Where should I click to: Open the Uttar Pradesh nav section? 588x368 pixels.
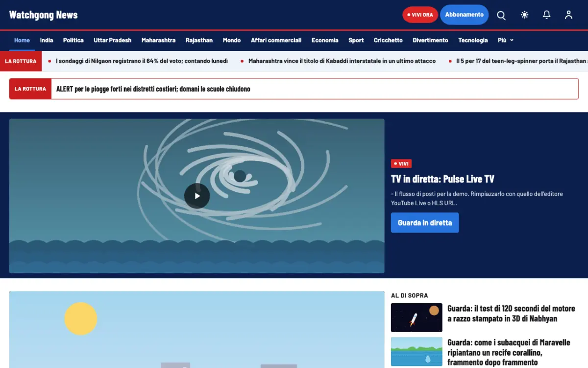[x=113, y=40]
